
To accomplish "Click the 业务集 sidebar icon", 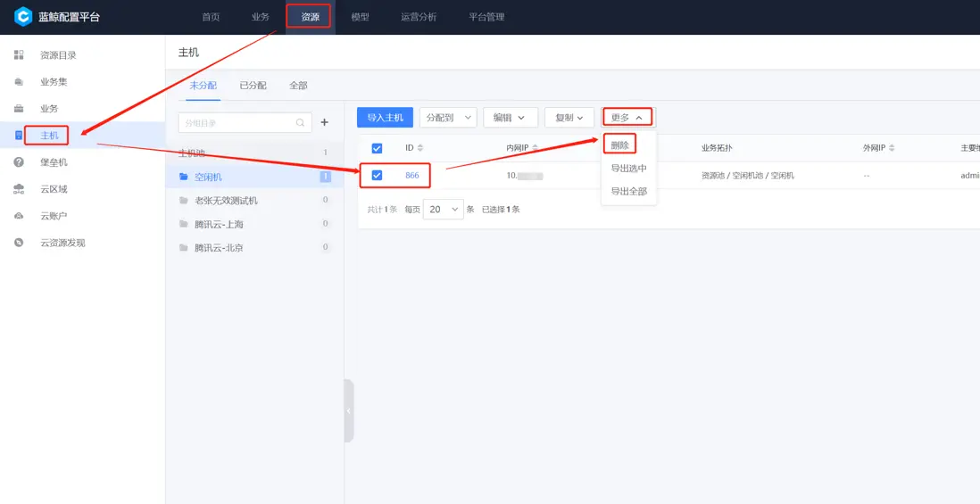I will (x=19, y=82).
